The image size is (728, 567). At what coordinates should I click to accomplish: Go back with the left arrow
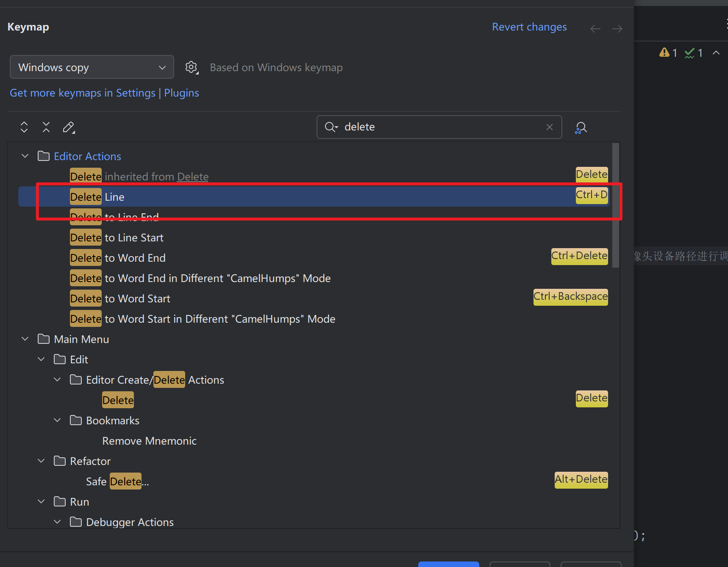[595, 28]
